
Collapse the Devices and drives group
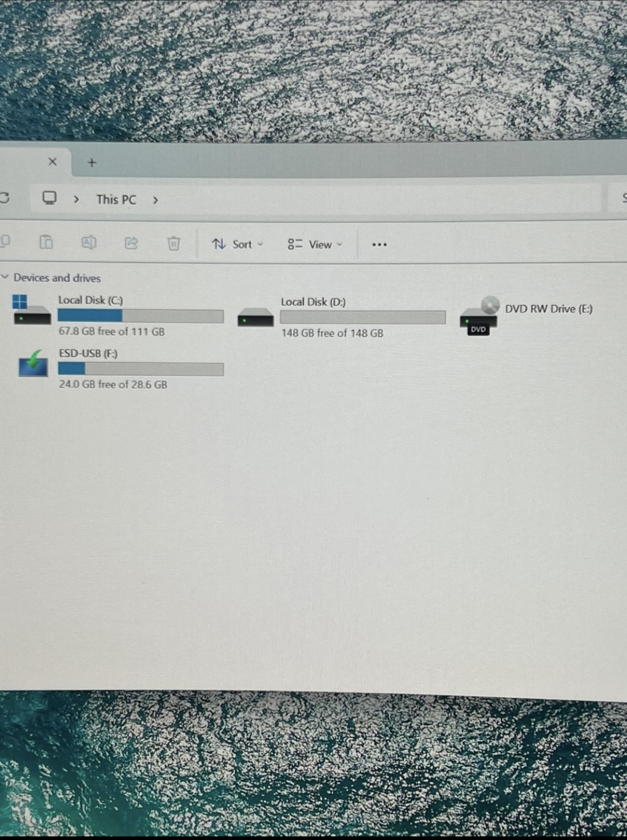click(x=5, y=276)
